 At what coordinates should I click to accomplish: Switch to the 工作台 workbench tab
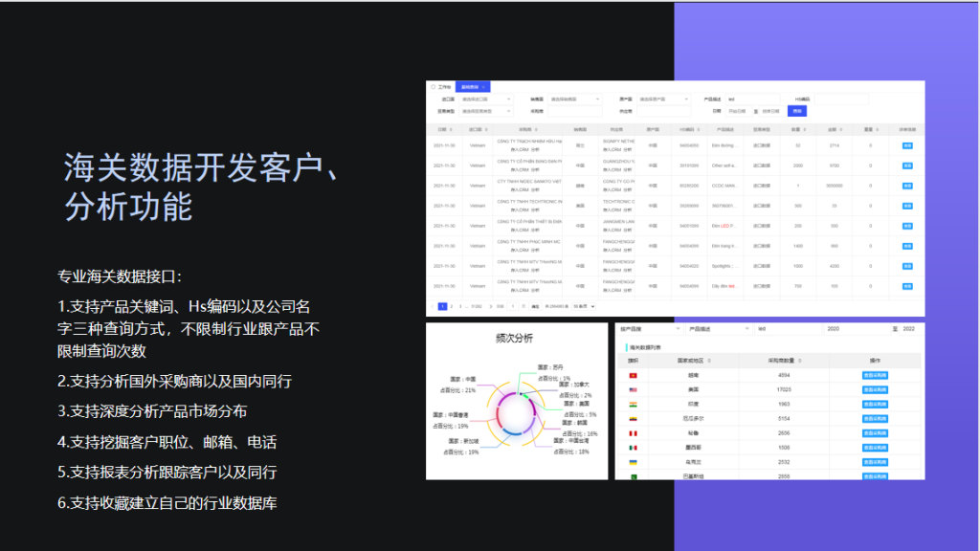(444, 86)
